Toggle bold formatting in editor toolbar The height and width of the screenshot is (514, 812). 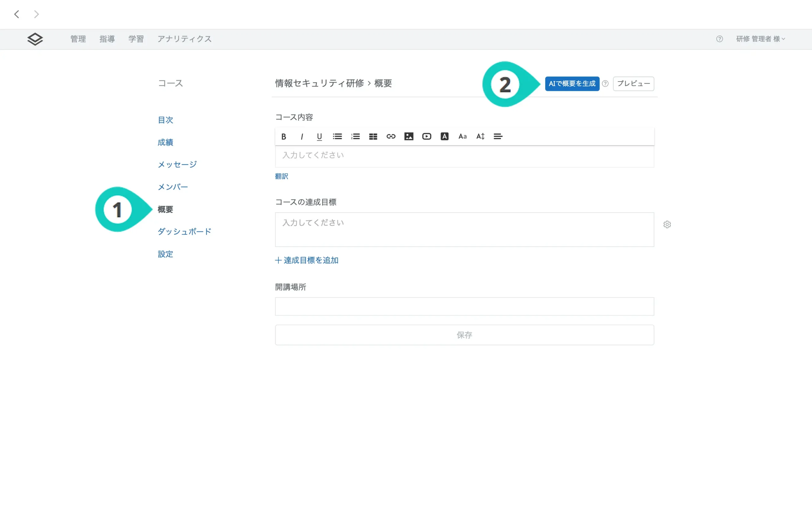point(284,136)
